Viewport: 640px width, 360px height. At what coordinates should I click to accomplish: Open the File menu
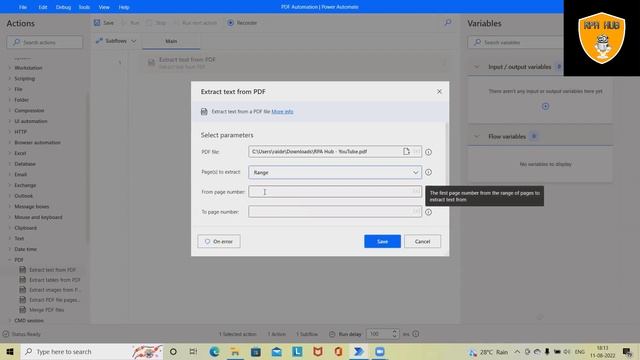point(23,7)
